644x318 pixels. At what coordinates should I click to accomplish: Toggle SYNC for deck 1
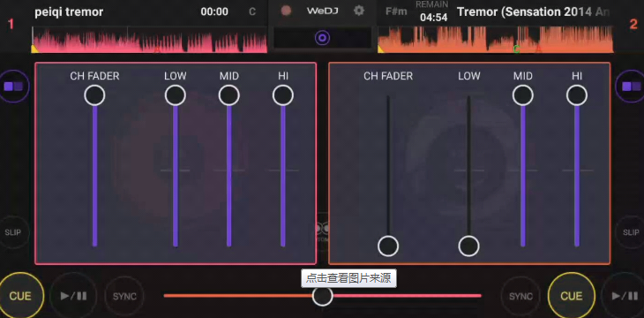point(124,296)
